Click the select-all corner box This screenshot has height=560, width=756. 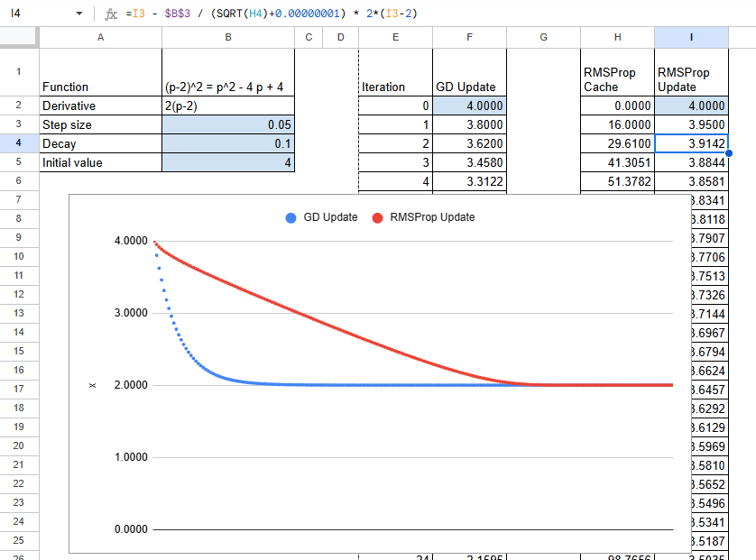(18, 37)
